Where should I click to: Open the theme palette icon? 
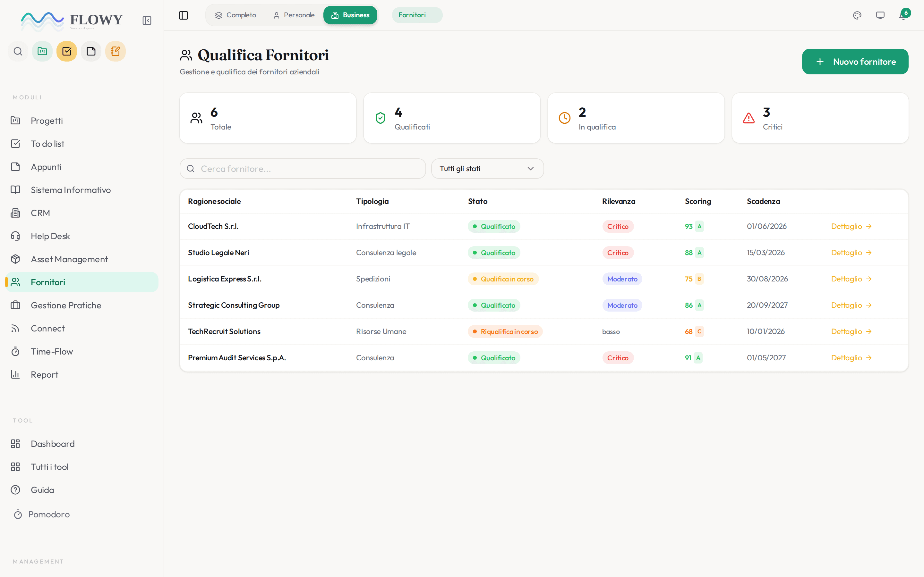pos(857,15)
